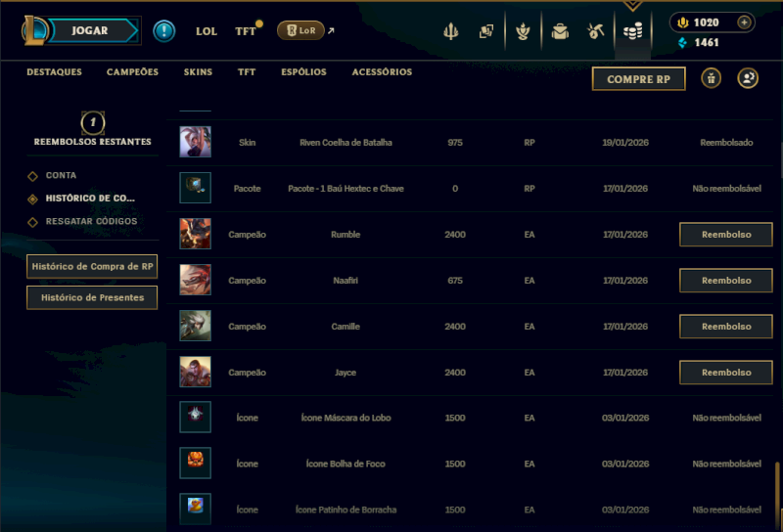Screen dimensions: 783x532
Task: Open the gifting center gift icon
Action: click(x=712, y=78)
